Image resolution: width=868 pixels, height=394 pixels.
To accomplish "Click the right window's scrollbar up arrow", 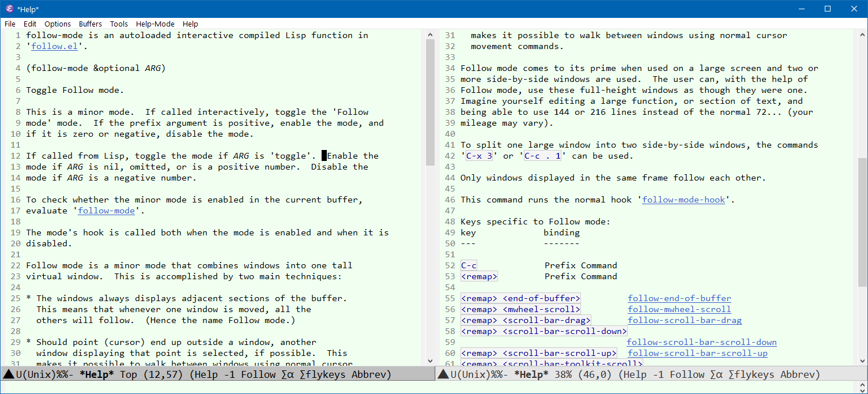I will tap(862, 35).
